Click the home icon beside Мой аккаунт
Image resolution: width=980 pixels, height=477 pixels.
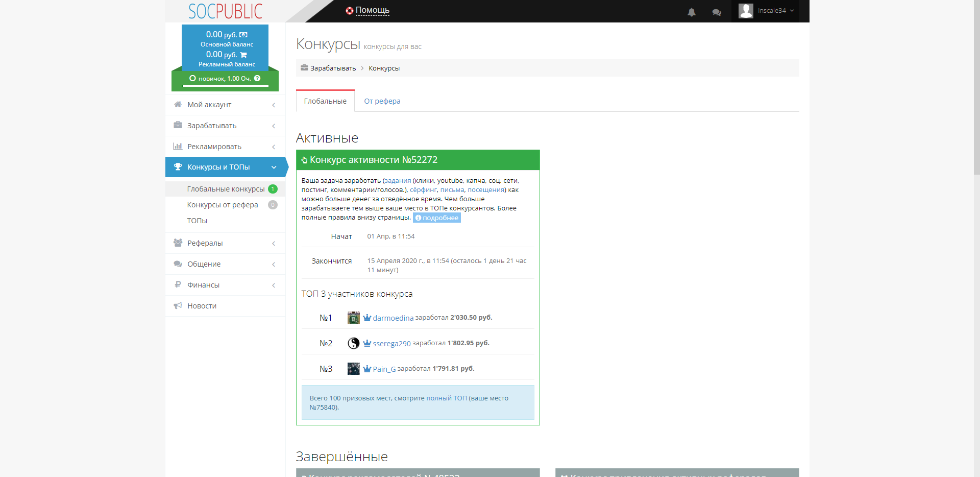tap(178, 104)
